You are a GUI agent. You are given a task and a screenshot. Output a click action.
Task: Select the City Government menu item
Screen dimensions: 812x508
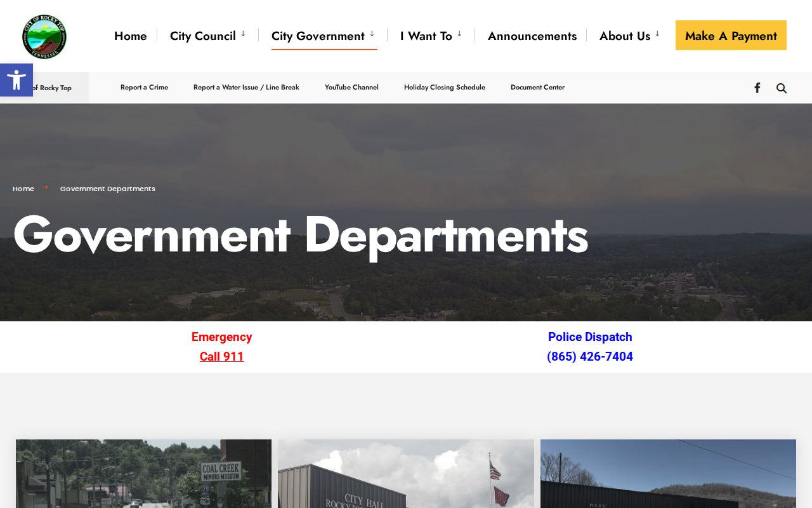[318, 36]
